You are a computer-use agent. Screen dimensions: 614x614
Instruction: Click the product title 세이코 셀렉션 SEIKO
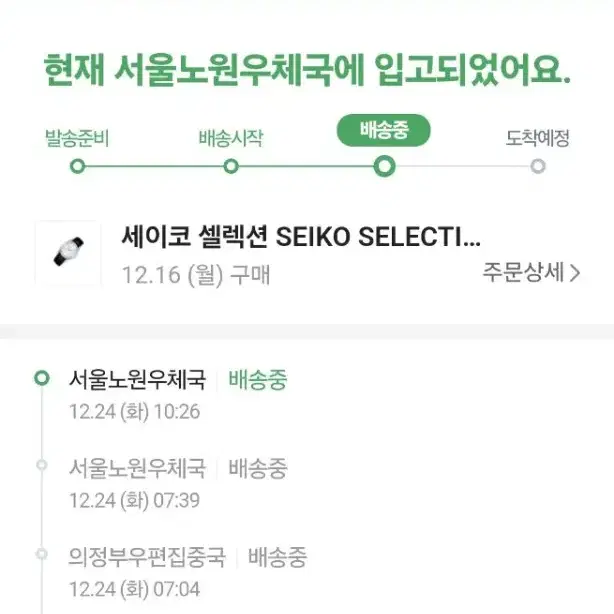coord(301,237)
